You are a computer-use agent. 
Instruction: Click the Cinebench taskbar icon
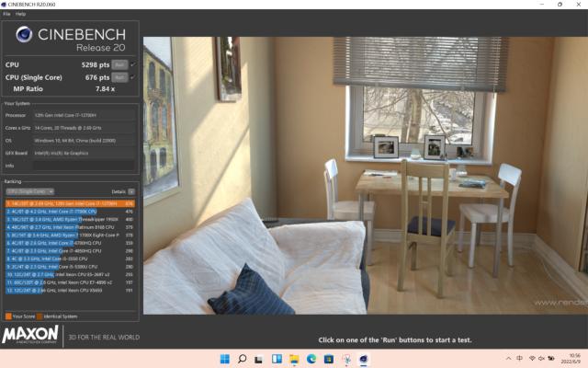click(364, 360)
